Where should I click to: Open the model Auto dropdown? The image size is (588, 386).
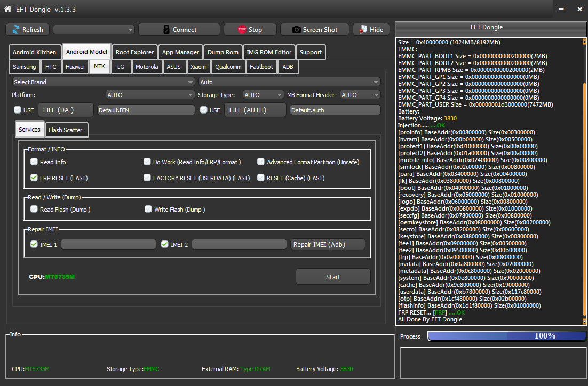click(289, 82)
